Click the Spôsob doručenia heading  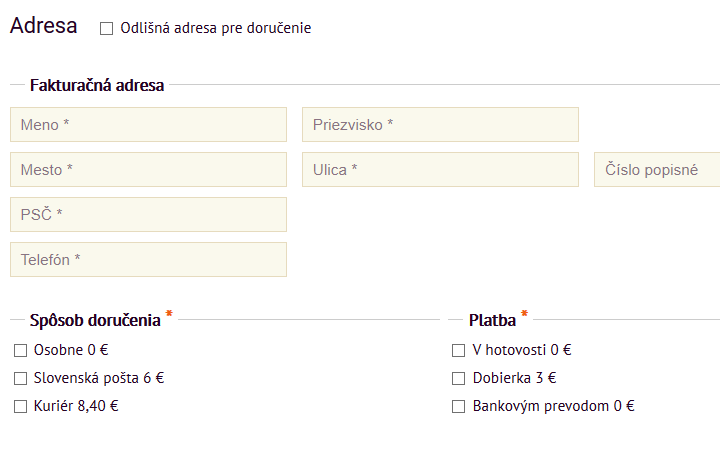[95, 321]
